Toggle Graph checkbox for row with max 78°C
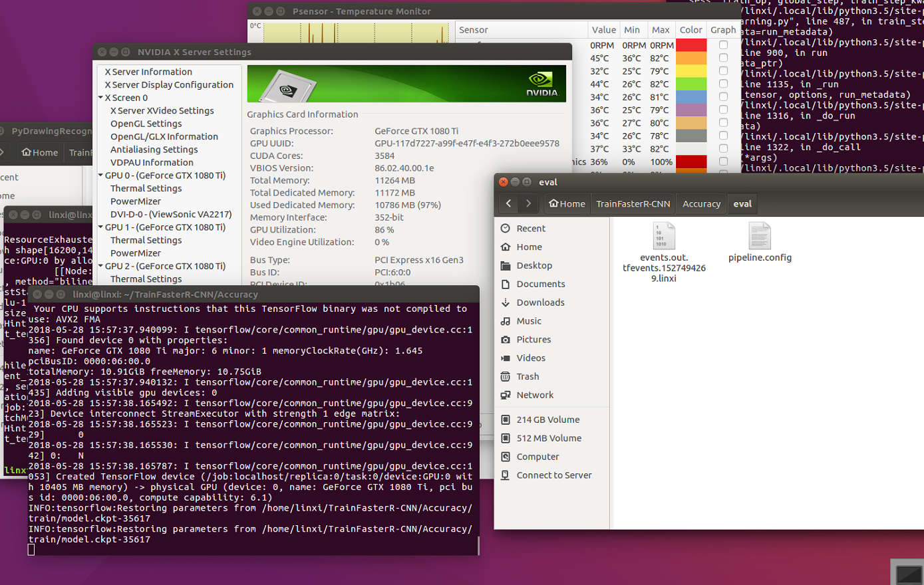 point(723,136)
